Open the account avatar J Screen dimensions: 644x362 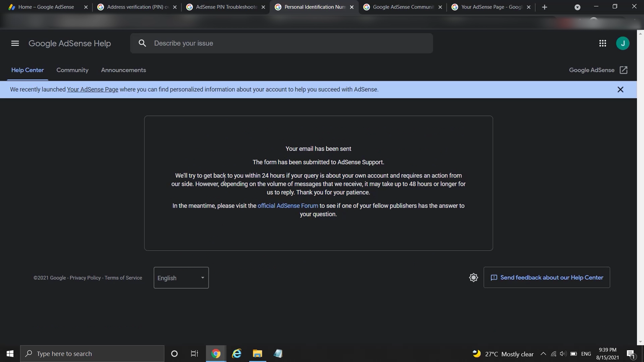(x=623, y=43)
